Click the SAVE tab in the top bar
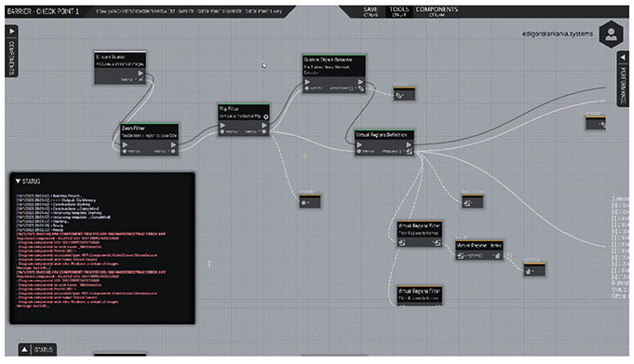 pyautogui.click(x=371, y=11)
